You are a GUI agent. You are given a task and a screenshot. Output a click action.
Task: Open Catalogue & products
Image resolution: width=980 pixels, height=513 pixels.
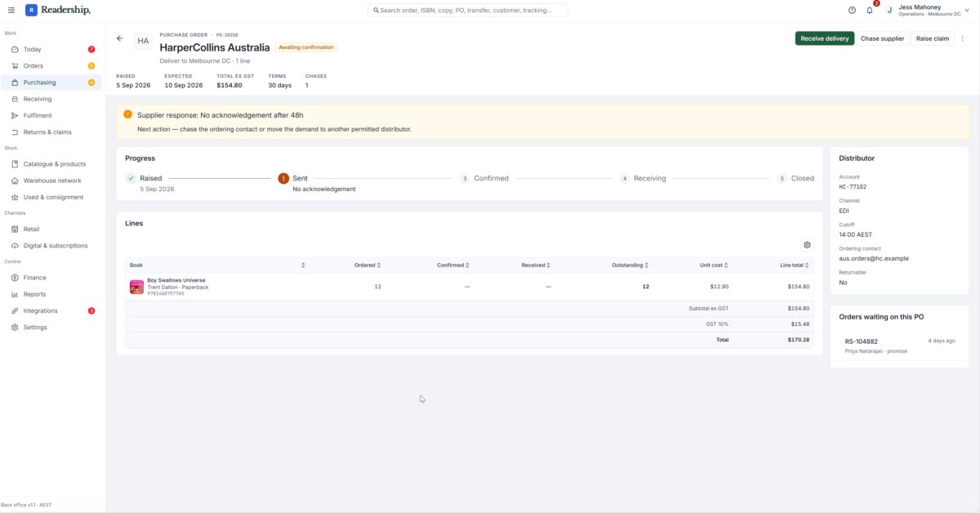tap(51, 164)
